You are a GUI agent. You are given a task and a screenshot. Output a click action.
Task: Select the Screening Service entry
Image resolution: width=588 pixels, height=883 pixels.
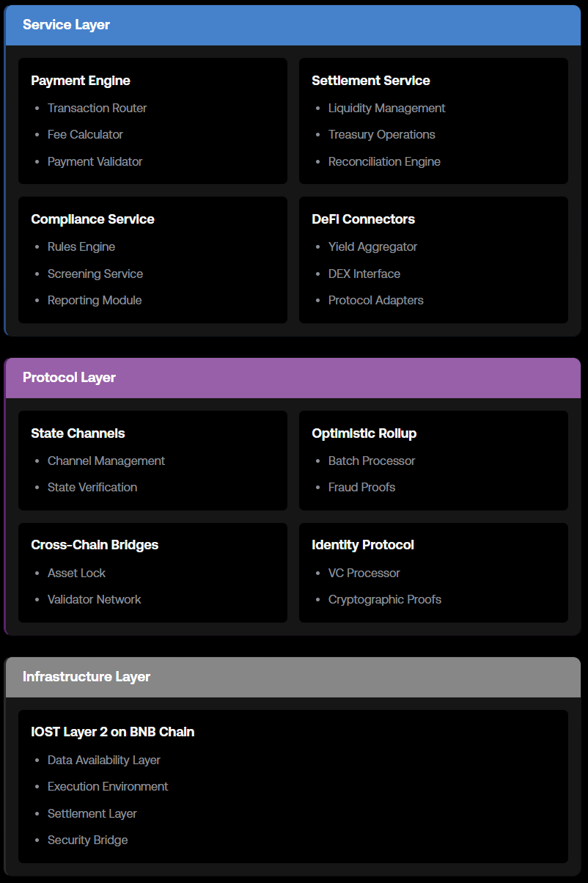pos(95,274)
